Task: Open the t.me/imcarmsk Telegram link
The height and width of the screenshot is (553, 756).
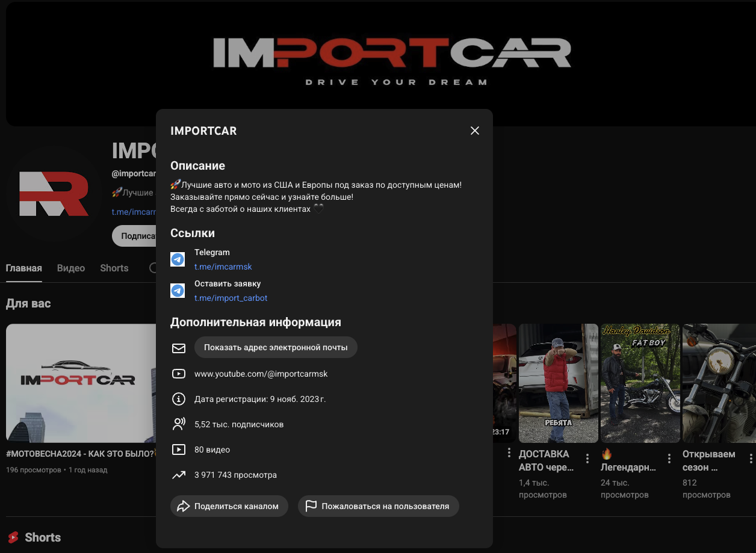Action: coord(223,267)
